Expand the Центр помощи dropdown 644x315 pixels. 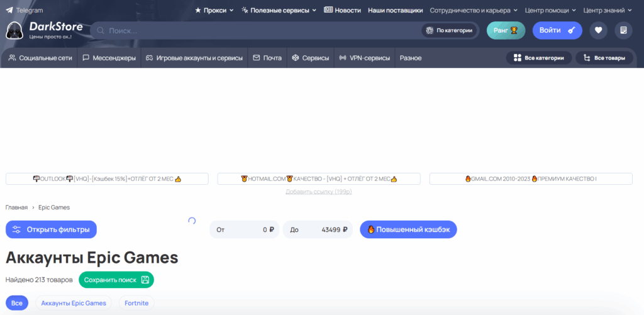550,10
